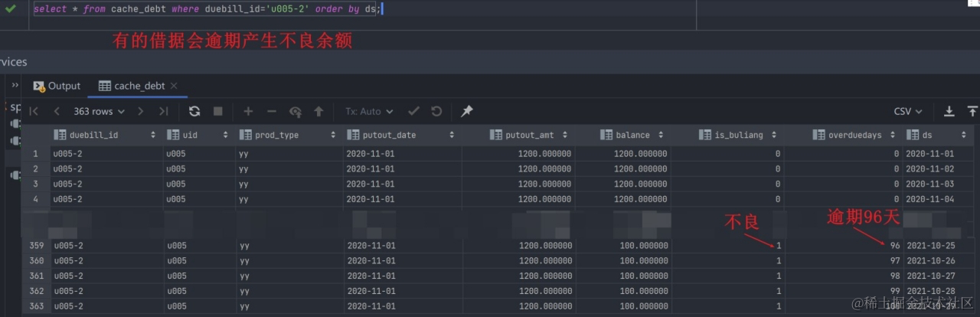Sort by the ds column header
This screenshot has width=980, height=317.
point(940,135)
